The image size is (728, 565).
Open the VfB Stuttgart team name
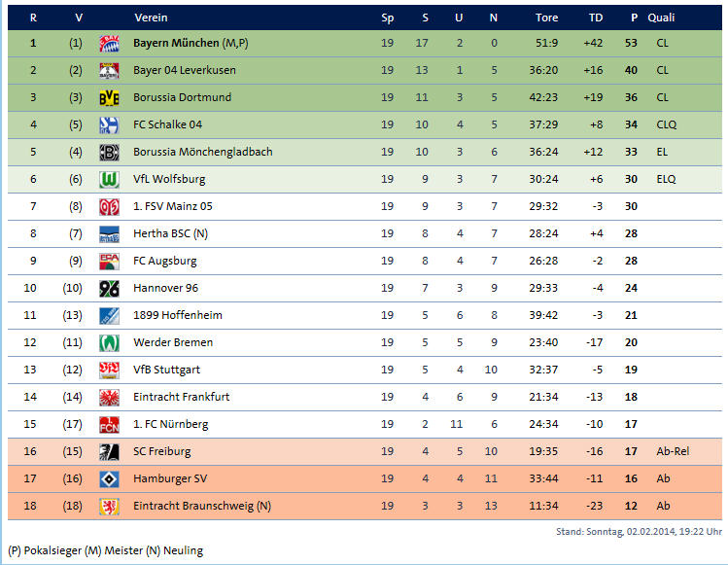(166, 370)
